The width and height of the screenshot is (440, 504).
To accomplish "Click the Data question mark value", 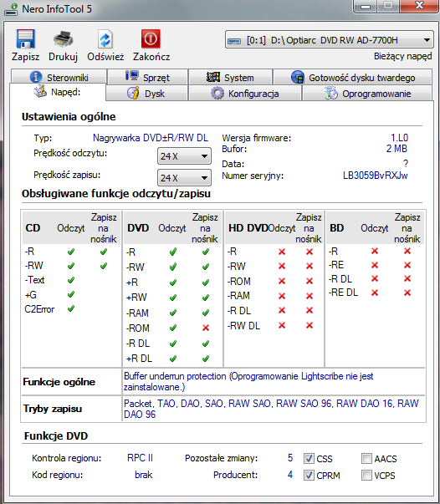I will tap(406, 164).
